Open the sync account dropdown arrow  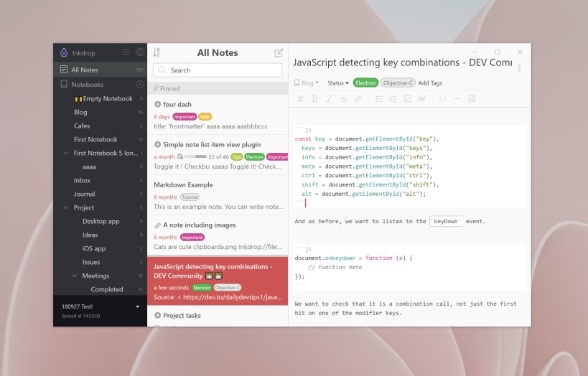[x=137, y=306]
